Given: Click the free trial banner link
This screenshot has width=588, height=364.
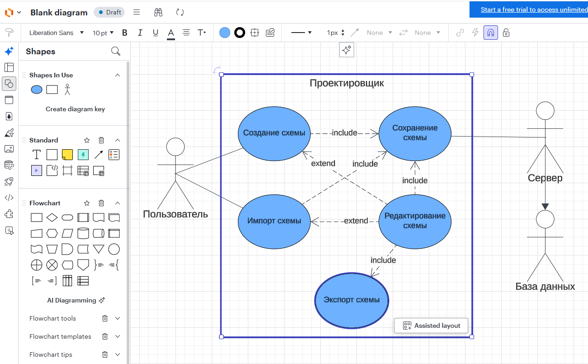Looking at the screenshot, I should tap(534, 9).
